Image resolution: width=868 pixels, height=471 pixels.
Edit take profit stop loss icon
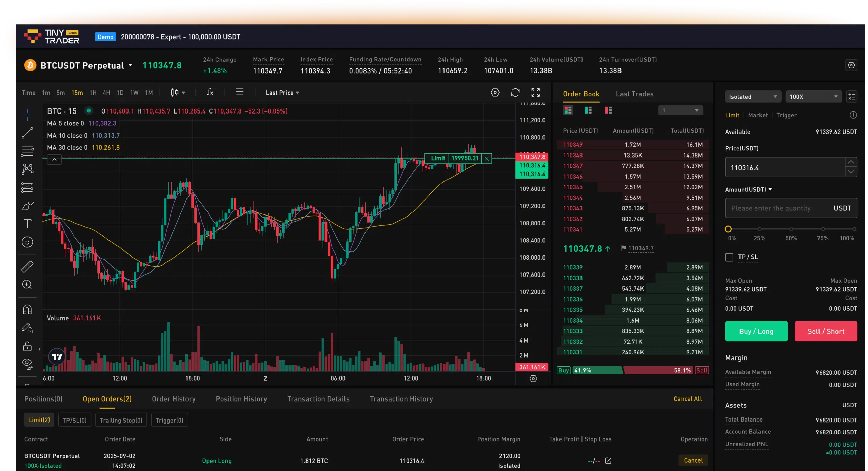click(x=608, y=460)
